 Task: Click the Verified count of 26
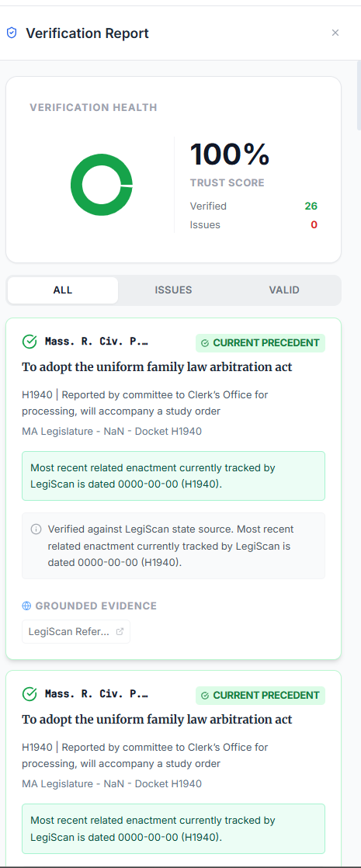[x=311, y=206]
